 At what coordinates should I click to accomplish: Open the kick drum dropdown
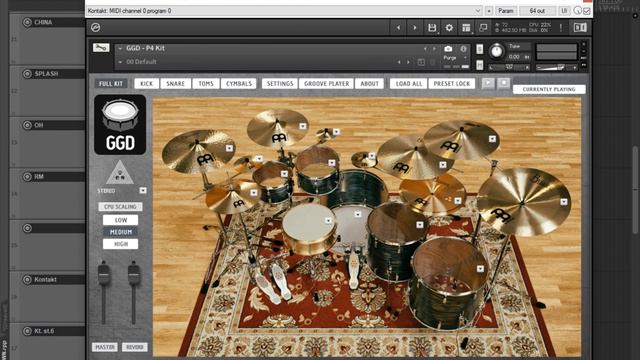(358, 214)
